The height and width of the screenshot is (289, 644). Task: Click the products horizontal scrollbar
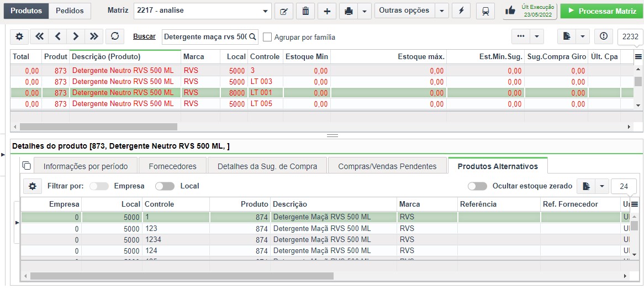[98, 127]
